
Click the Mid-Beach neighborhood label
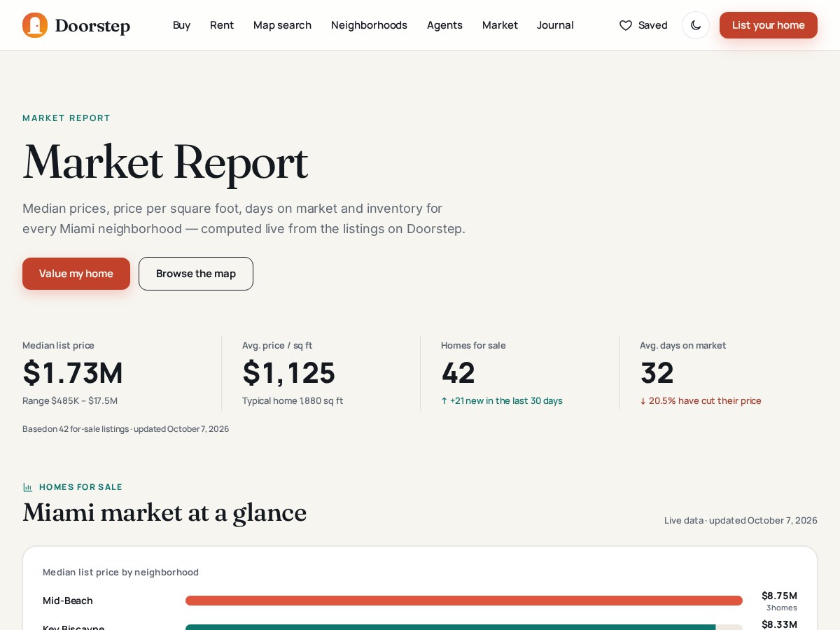tap(68, 601)
